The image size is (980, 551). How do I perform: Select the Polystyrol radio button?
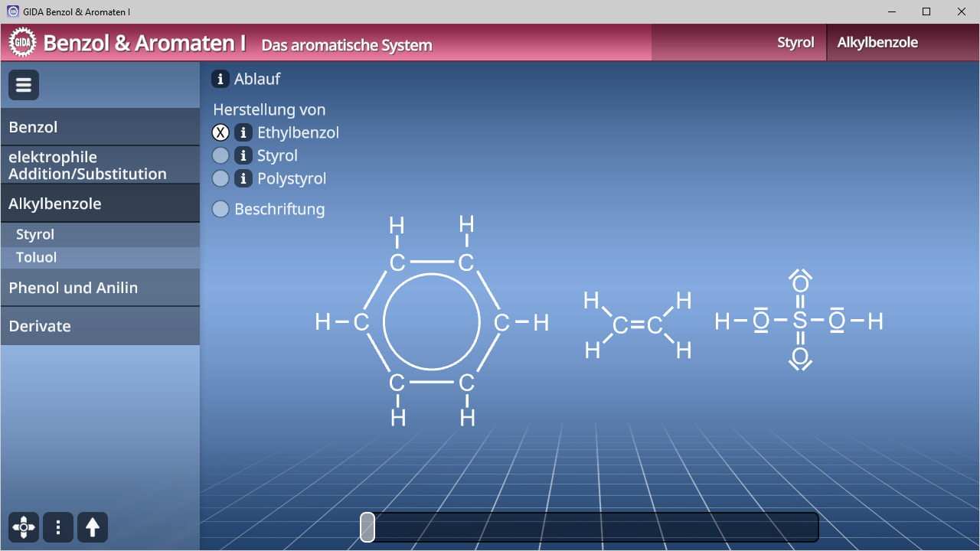(220, 178)
